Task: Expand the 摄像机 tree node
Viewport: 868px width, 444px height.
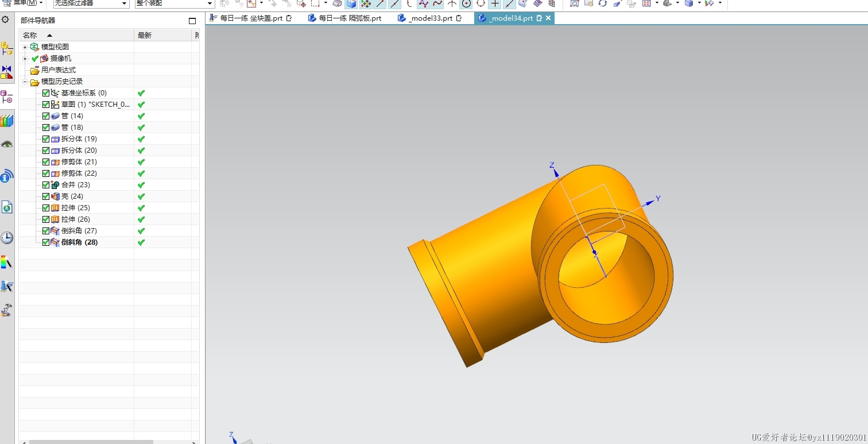Action: point(25,59)
